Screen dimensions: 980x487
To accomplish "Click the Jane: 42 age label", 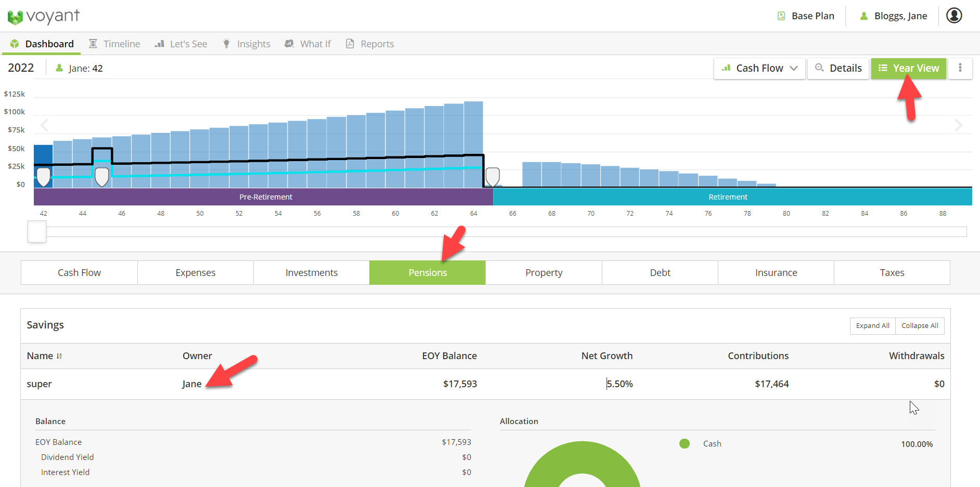I will coord(80,68).
